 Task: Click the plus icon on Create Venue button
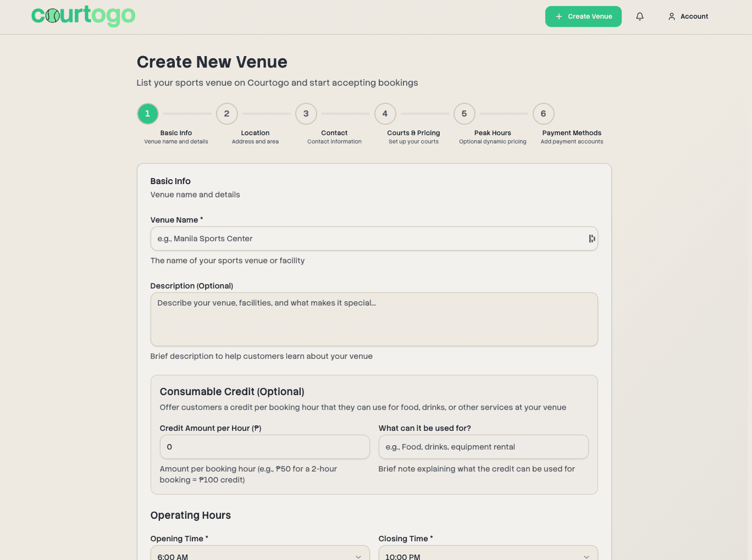pyautogui.click(x=560, y=16)
